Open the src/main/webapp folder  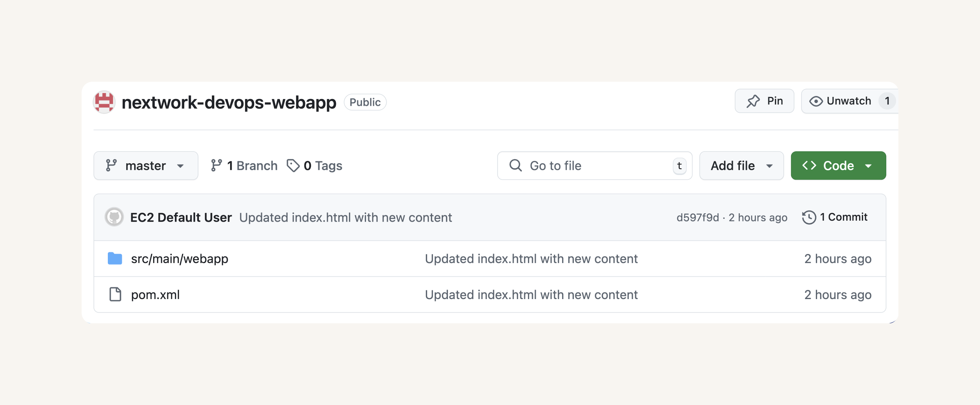pyautogui.click(x=179, y=259)
